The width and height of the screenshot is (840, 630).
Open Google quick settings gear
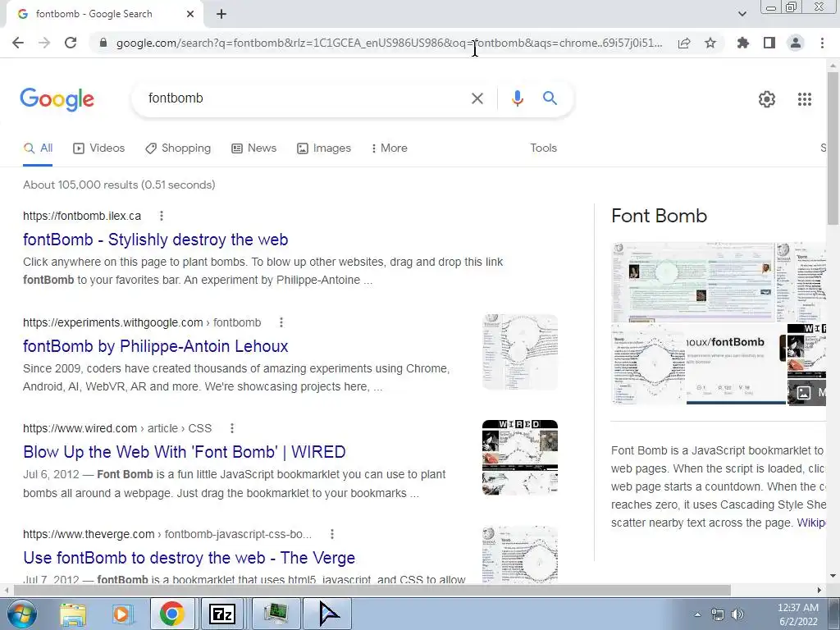[x=767, y=99]
